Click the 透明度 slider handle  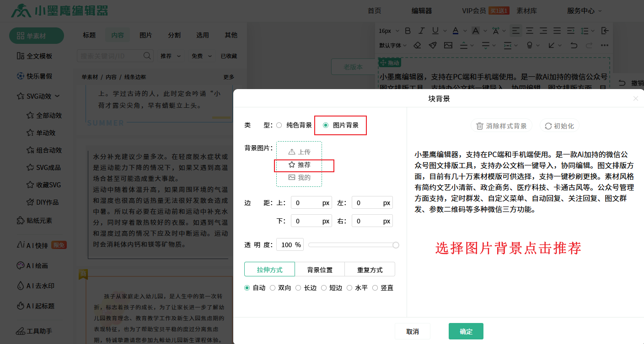point(396,245)
